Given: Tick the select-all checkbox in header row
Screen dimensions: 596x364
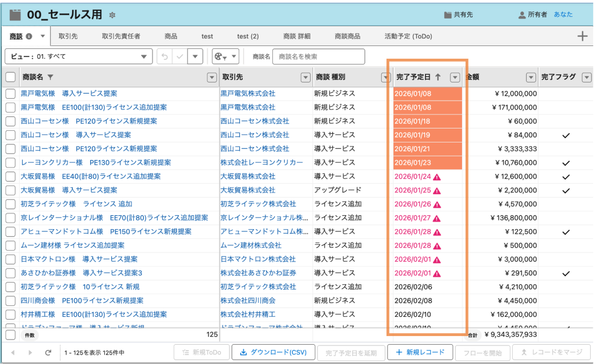Looking at the screenshot, I should [x=10, y=77].
